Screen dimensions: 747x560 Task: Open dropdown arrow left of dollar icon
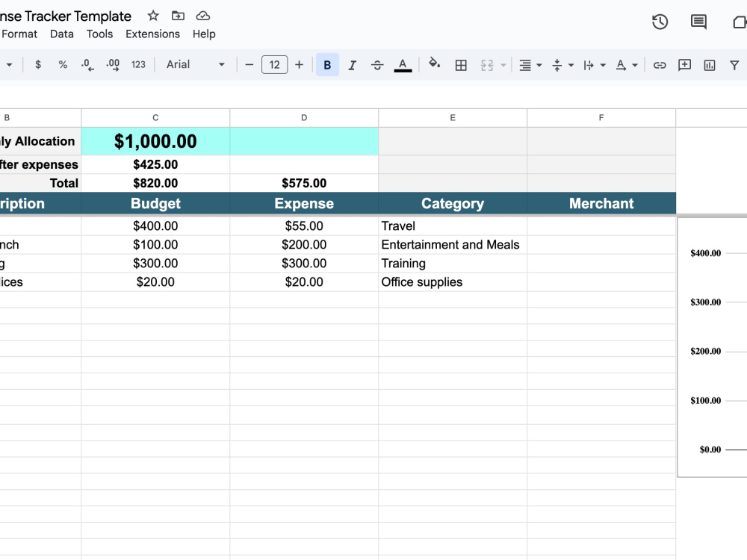(9, 64)
